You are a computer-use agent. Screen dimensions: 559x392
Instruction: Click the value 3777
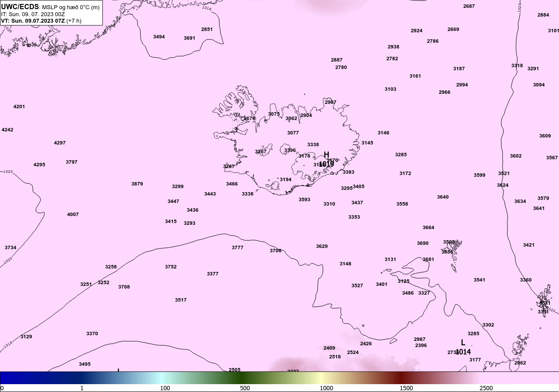[x=238, y=248]
